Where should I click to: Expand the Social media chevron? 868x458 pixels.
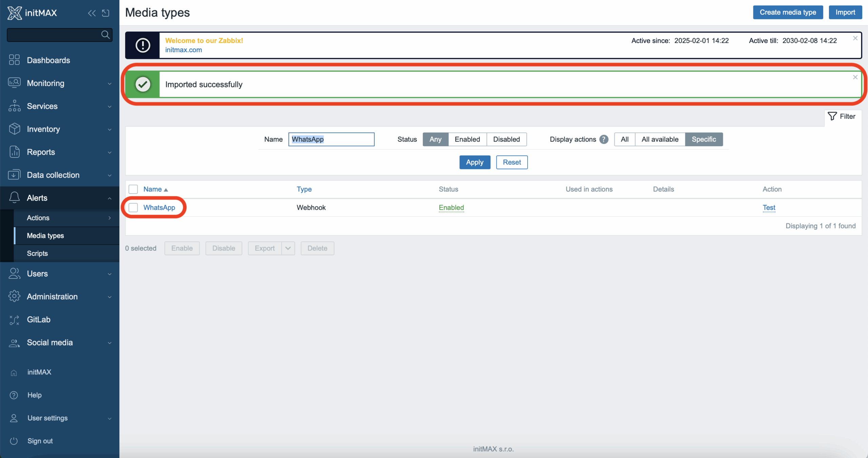[x=110, y=343]
